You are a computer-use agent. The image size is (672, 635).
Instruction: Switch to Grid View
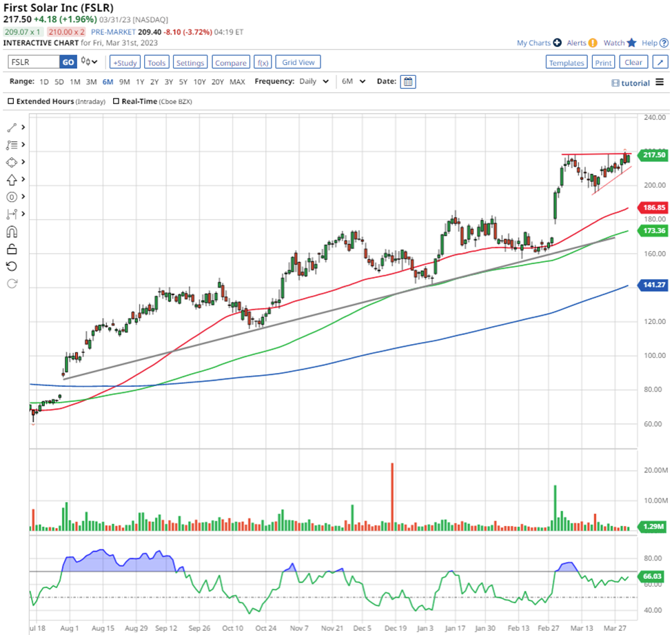pos(298,62)
